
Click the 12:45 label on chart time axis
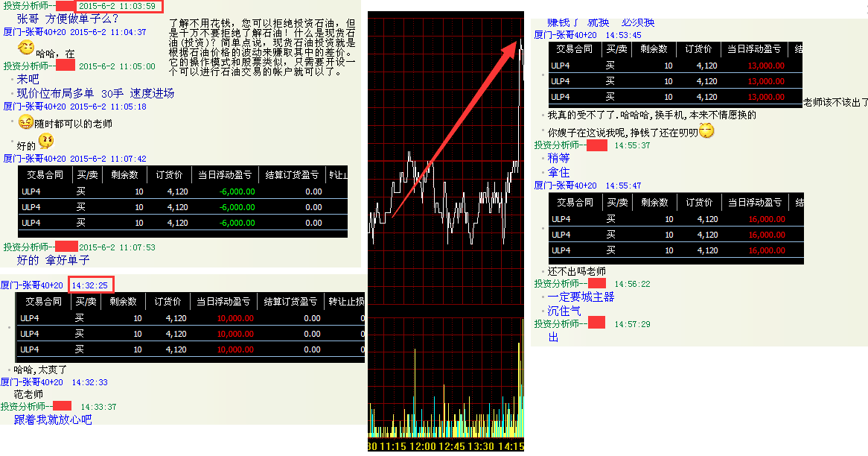tap(452, 446)
